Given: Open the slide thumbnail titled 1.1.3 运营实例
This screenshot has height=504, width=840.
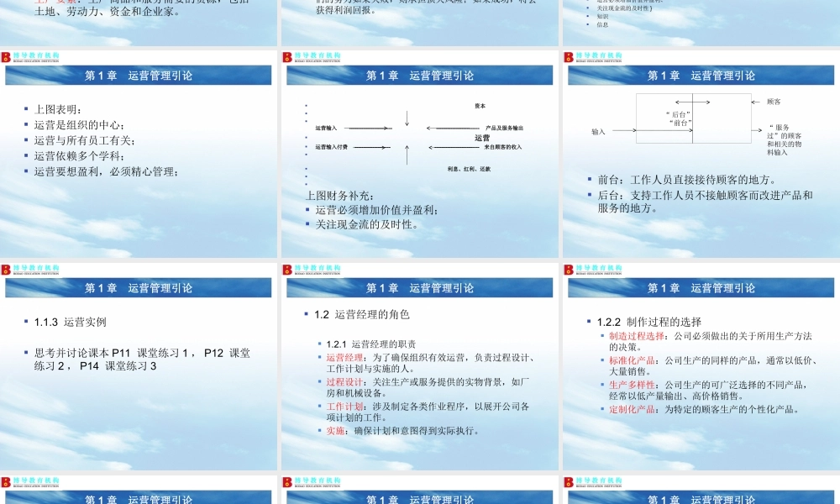Looking at the screenshot, I should [x=139, y=366].
